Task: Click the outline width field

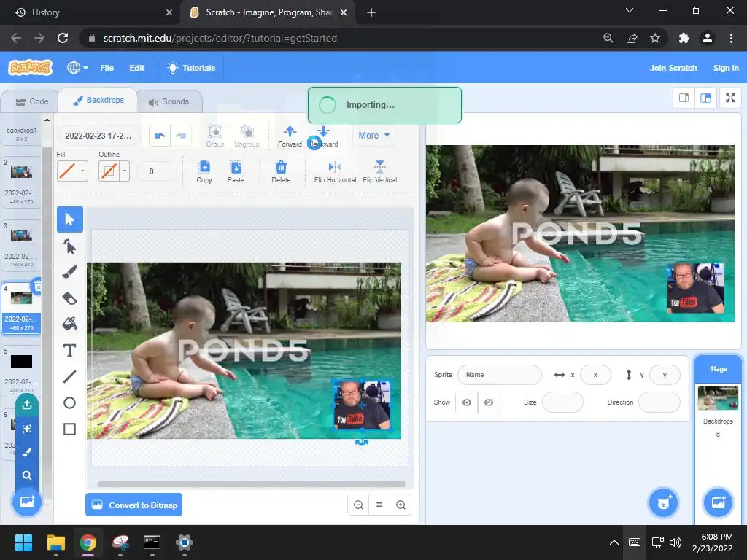Action: coord(155,171)
